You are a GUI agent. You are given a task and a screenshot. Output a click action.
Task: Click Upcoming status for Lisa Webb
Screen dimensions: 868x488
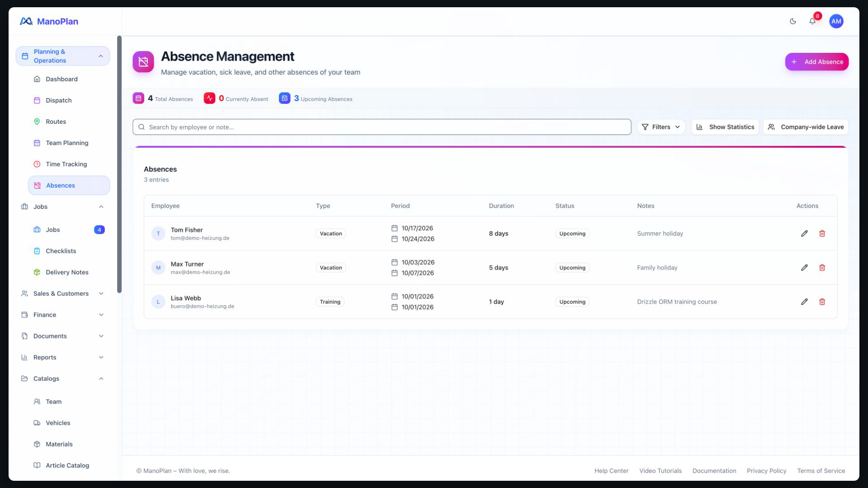(x=572, y=302)
